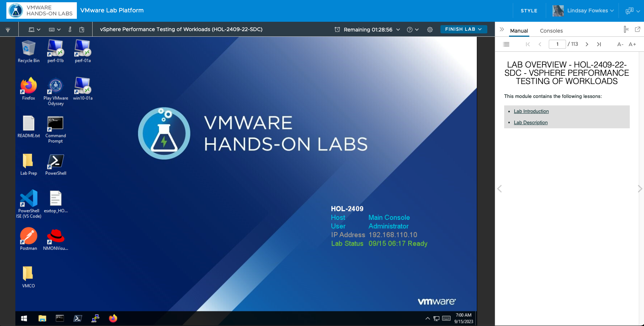Select the Firefox desktop shortcut

pyautogui.click(x=28, y=89)
